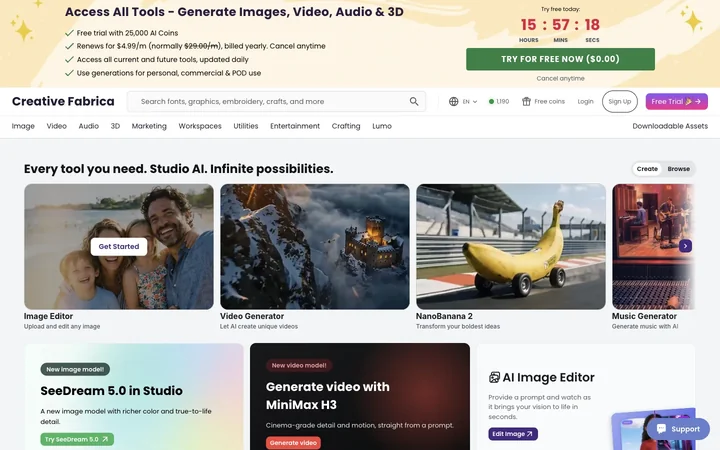Click the Free Trial button
The height and width of the screenshot is (450, 720).
click(x=676, y=101)
